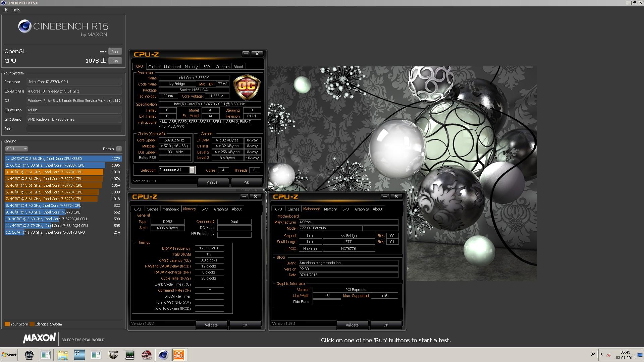Screen dimensions: 644x362
Task: Expand ranking Details arrow button
Action: click(119, 149)
